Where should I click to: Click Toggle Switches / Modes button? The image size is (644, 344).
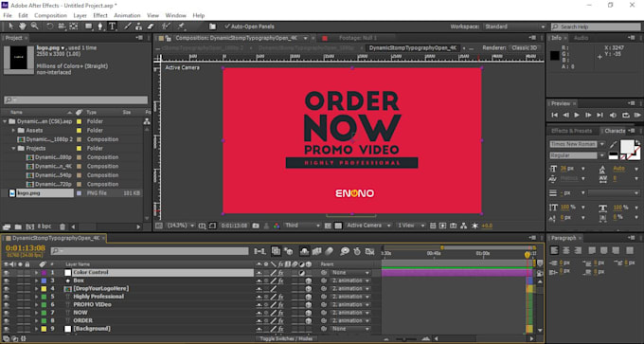[x=286, y=338]
